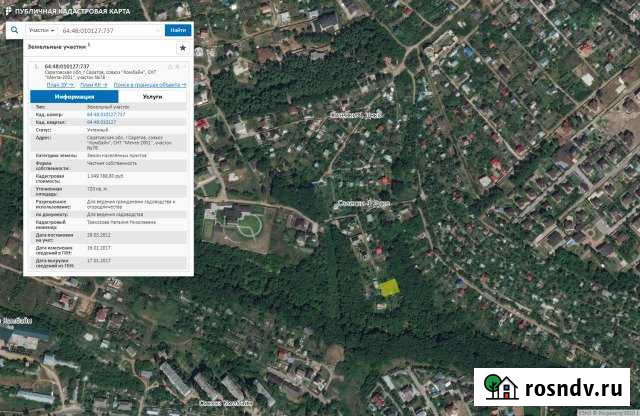Click cadastral quarter link 64:48:010127
The image size is (640, 416).
[x=102, y=122]
